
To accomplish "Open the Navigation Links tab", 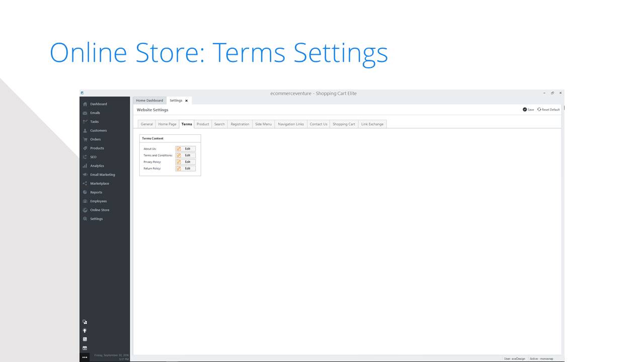I will point(291,124).
